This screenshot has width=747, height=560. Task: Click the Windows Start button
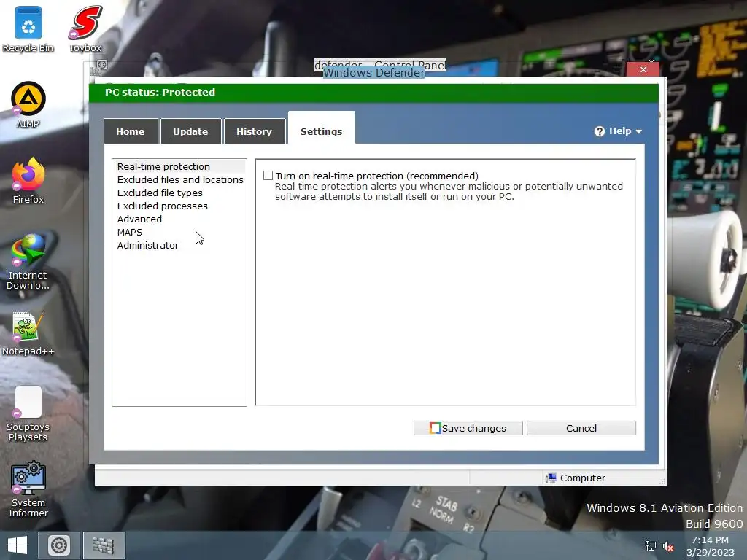pos(18,545)
